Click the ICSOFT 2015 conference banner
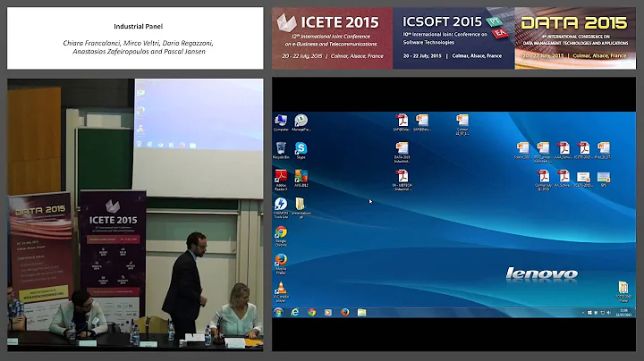This screenshot has width=644, height=361. tap(453, 38)
